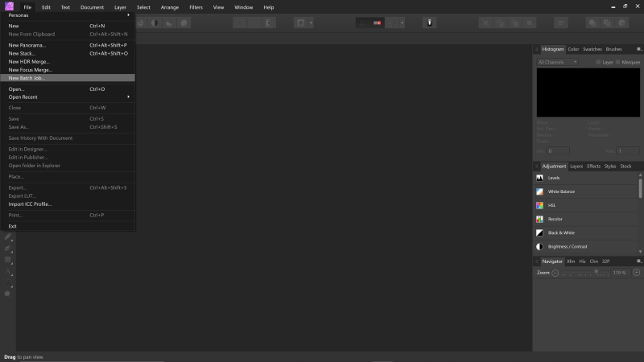This screenshot has width=644, height=362.
Task: Expand the Open Recent submenu
Action: 68,97
